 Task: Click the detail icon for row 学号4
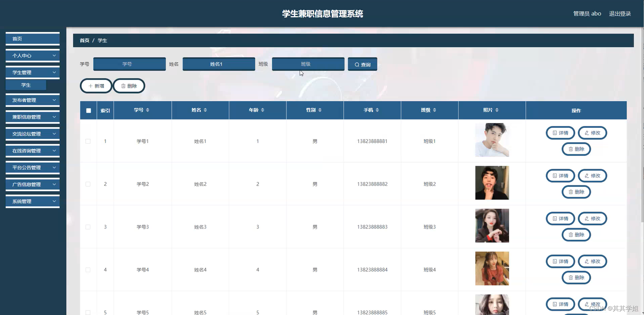point(555,261)
